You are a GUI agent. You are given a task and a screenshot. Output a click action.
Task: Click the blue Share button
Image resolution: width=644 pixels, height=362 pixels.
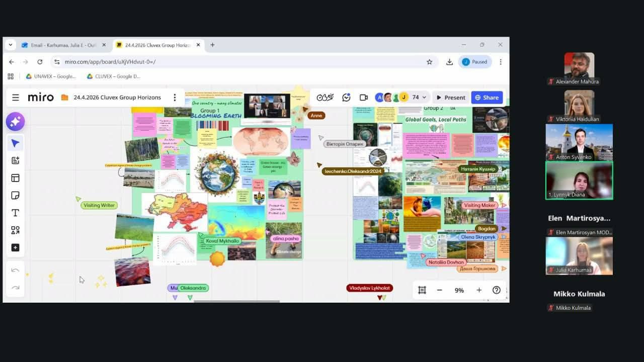tap(487, 98)
